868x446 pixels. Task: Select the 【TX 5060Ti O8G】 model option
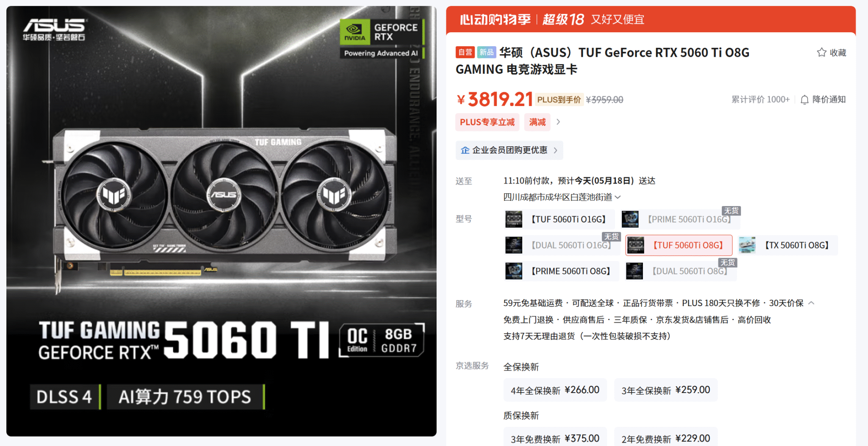(x=787, y=245)
